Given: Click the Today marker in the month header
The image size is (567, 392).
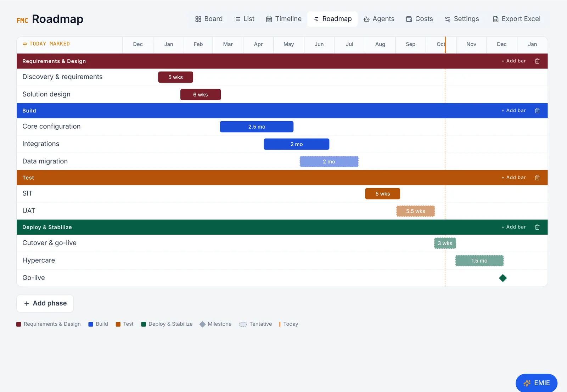Looking at the screenshot, I should pos(445,45).
